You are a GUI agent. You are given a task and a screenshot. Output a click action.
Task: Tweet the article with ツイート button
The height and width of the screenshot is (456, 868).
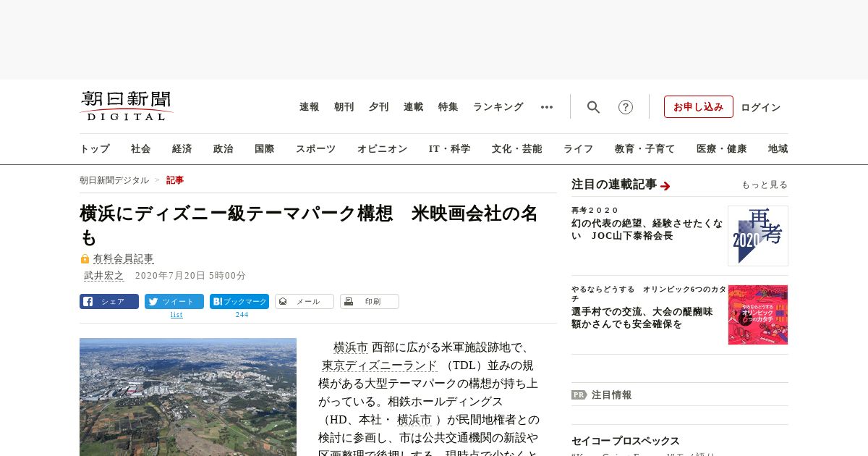click(x=174, y=302)
